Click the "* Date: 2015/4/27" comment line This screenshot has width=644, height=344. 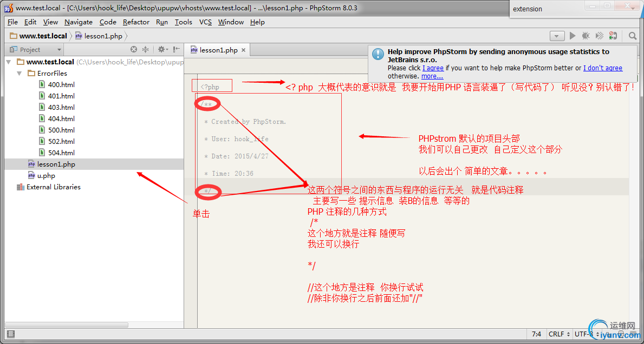pos(236,156)
